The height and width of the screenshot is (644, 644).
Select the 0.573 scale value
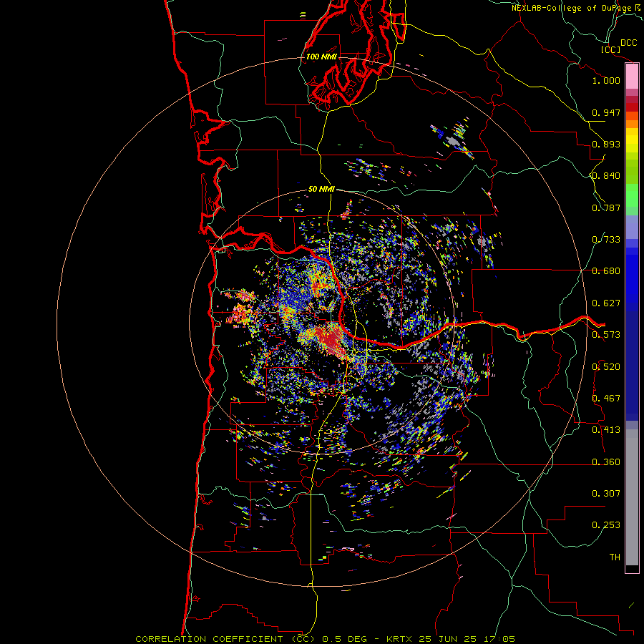tap(606, 335)
